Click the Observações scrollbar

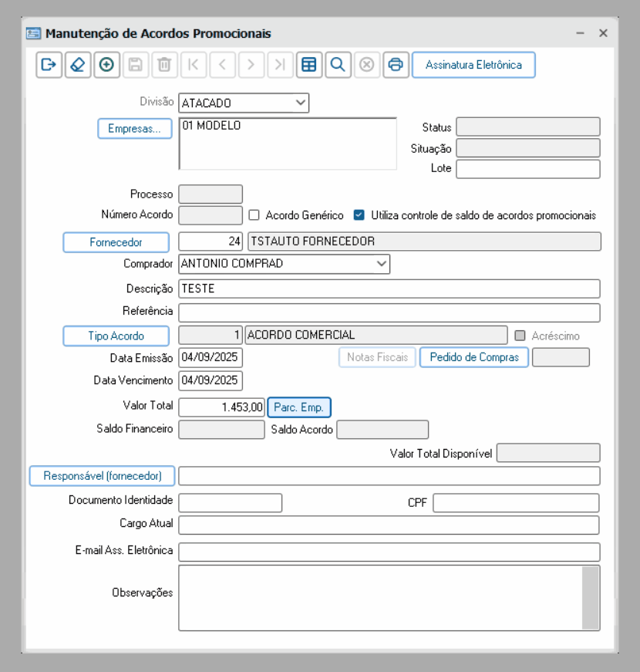tap(591, 598)
